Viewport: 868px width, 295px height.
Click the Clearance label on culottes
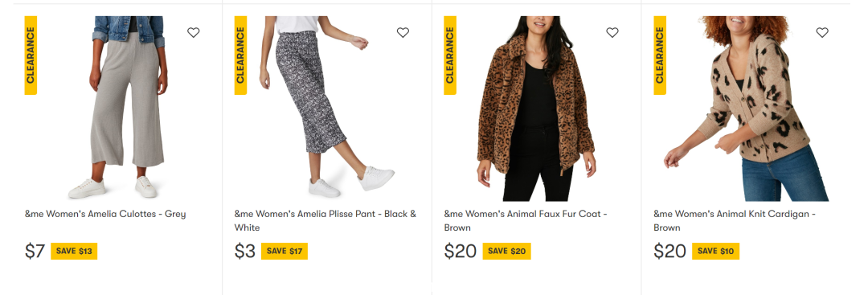point(31,55)
